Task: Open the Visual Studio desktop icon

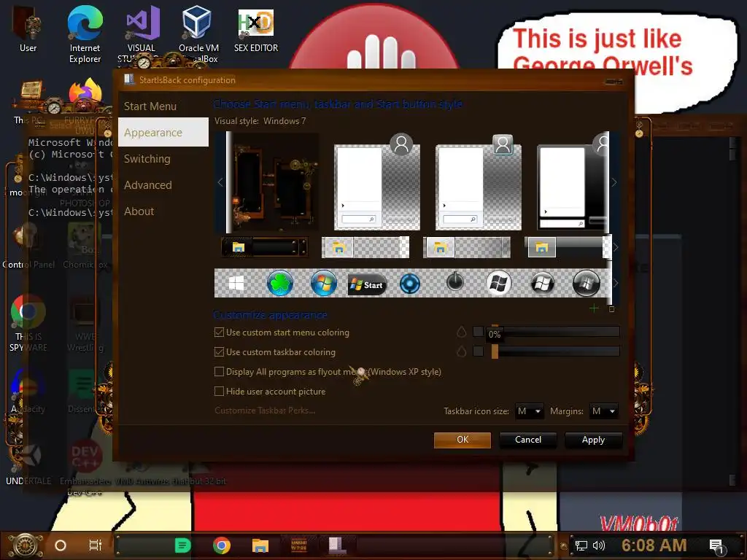Action: pyautogui.click(x=142, y=34)
